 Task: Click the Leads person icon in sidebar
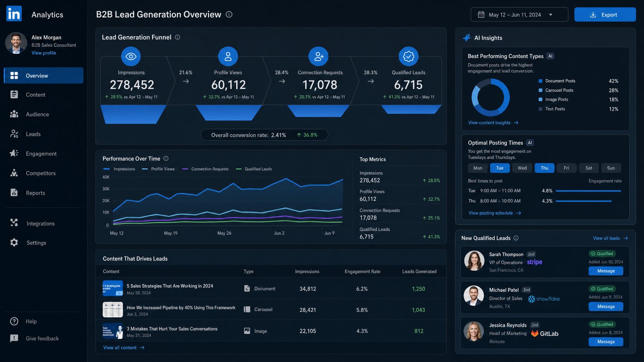14,134
